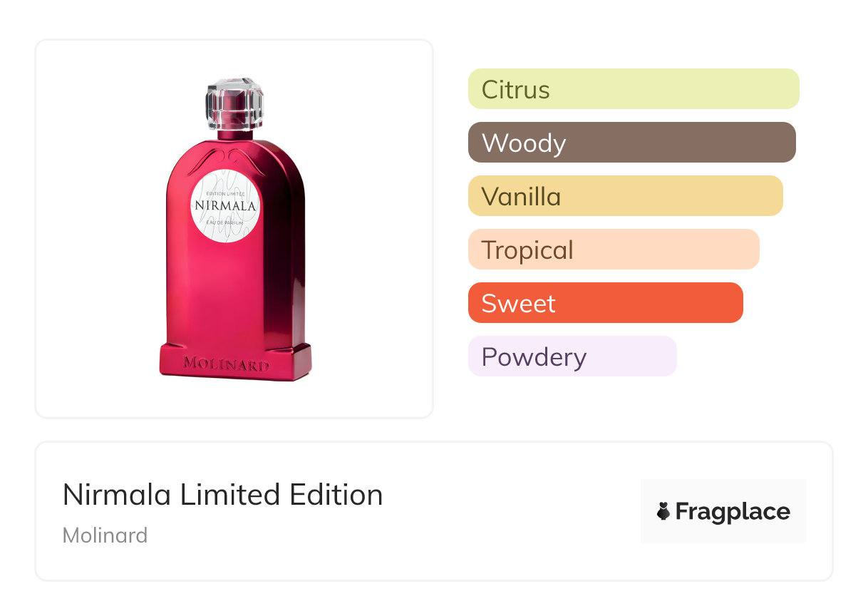
Task: Select the Citrus accord bar
Action: [x=633, y=89]
